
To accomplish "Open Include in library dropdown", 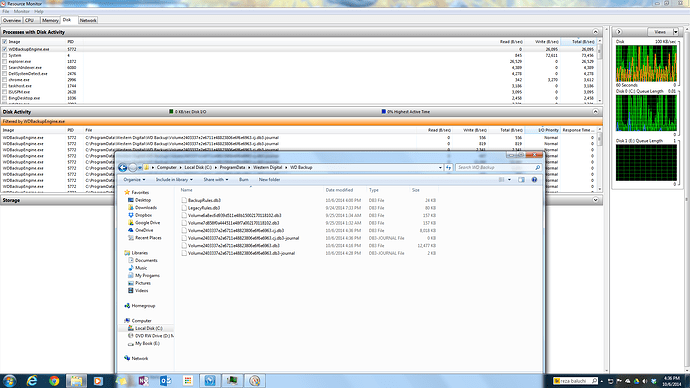I will coord(174,180).
